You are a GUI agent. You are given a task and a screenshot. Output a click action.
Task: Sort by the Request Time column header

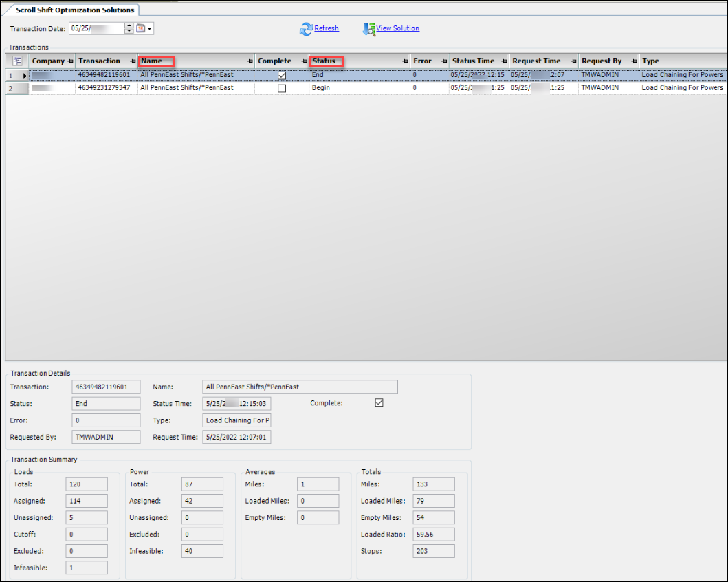point(536,61)
